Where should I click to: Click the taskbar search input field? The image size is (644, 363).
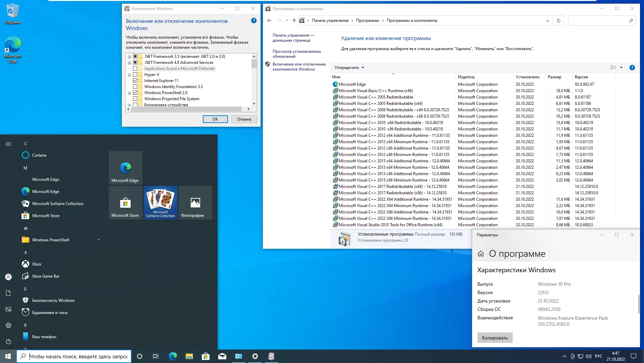point(78,356)
